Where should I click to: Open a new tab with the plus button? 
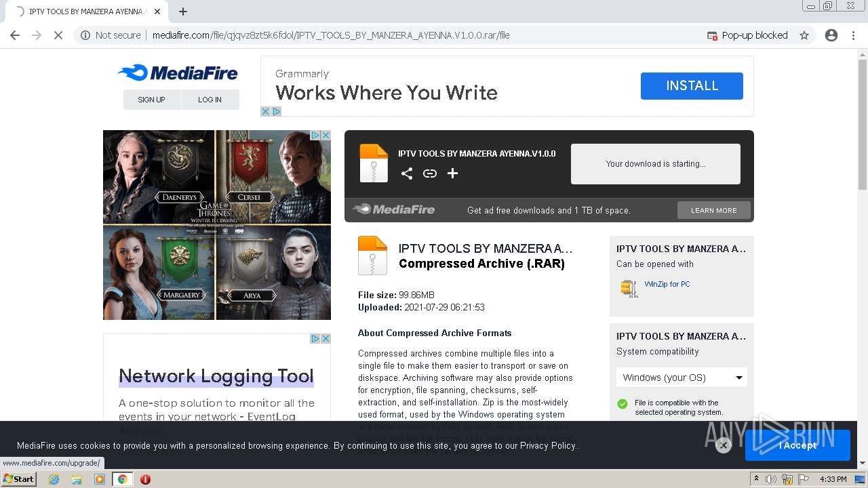tap(183, 12)
